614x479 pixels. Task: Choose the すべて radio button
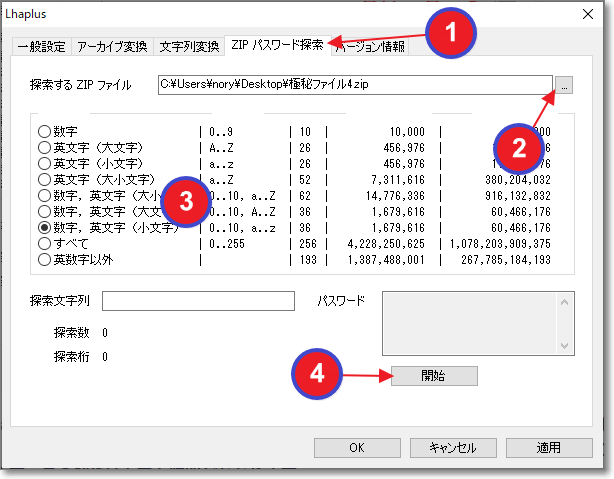tap(44, 243)
